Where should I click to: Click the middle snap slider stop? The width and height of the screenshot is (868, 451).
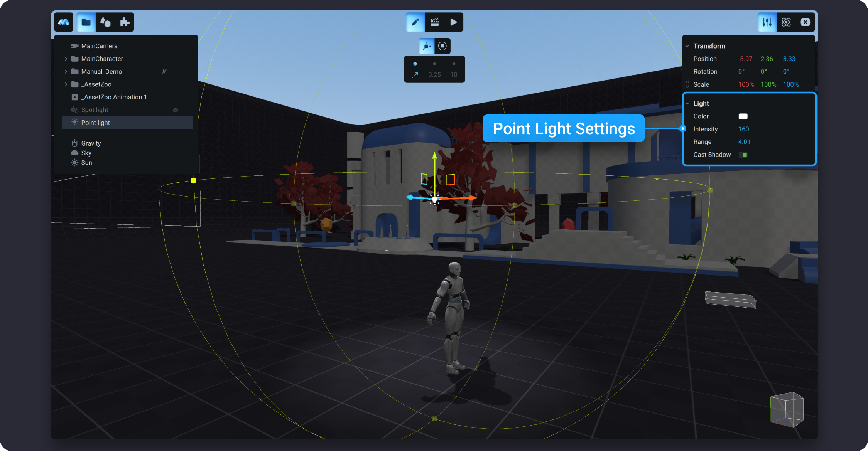[435, 64]
